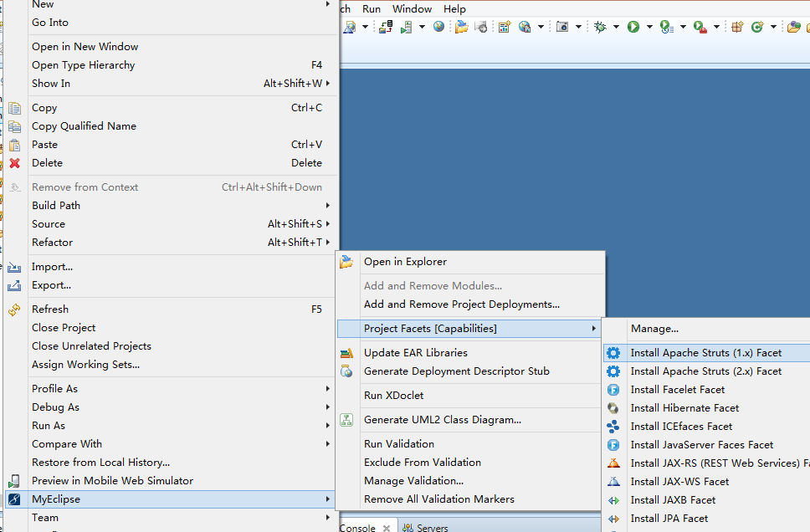Switch to the Console tab
Screen dimensions: 810x532
[x=357, y=527]
